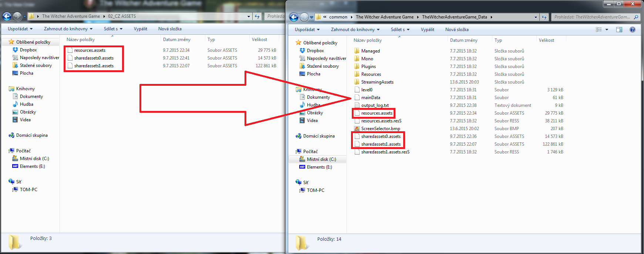Open Sdílet s dropdown in right window

pyautogui.click(x=400, y=30)
